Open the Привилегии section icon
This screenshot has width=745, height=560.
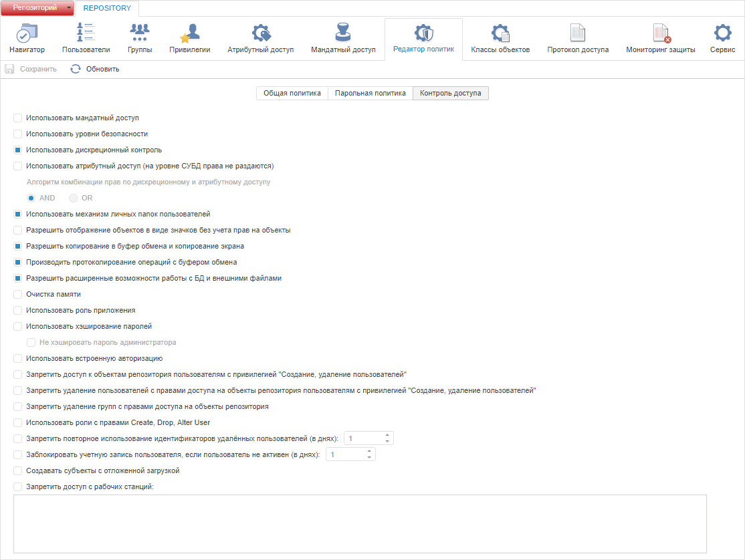189,33
